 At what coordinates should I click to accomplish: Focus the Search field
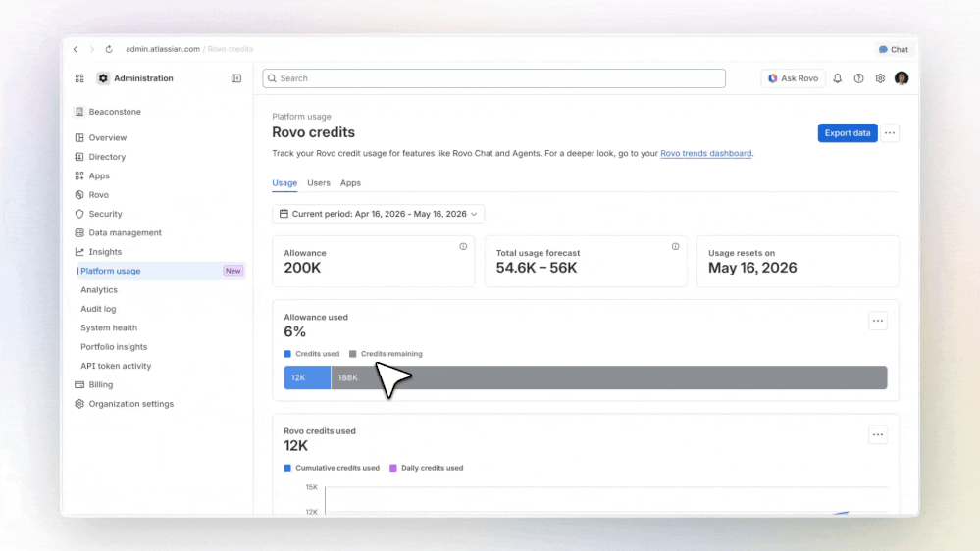(493, 78)
